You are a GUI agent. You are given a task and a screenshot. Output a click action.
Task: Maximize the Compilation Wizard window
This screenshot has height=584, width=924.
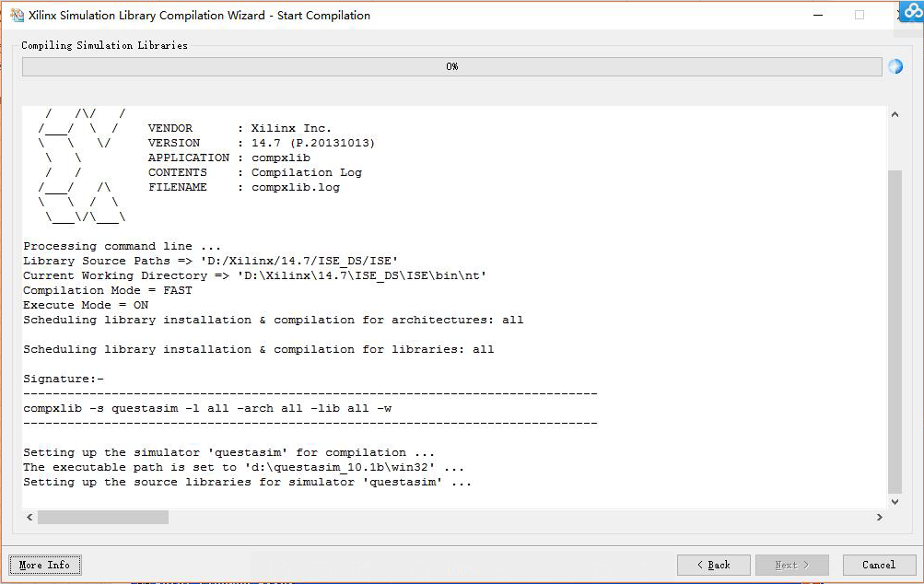point(860,16)
